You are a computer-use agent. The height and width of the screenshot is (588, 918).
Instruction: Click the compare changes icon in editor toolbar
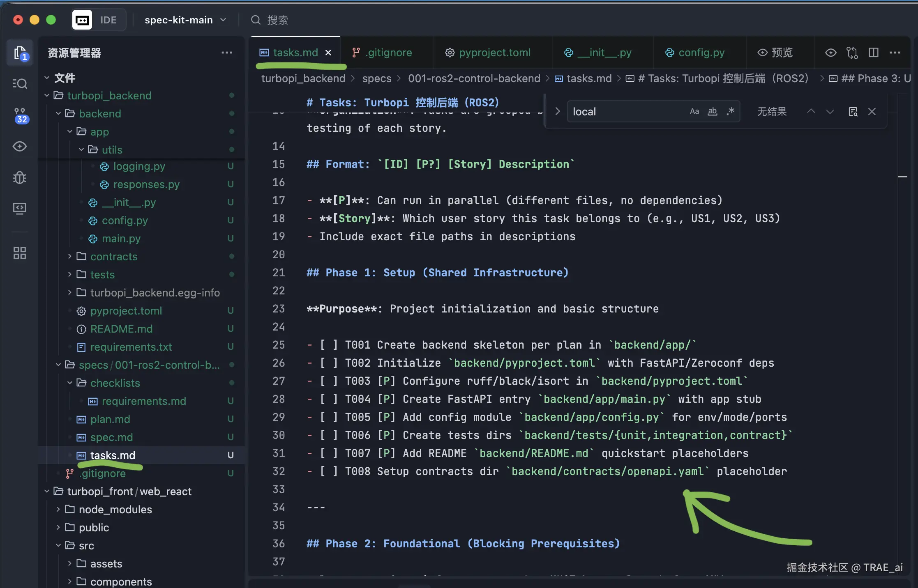(x=852, y=53)
